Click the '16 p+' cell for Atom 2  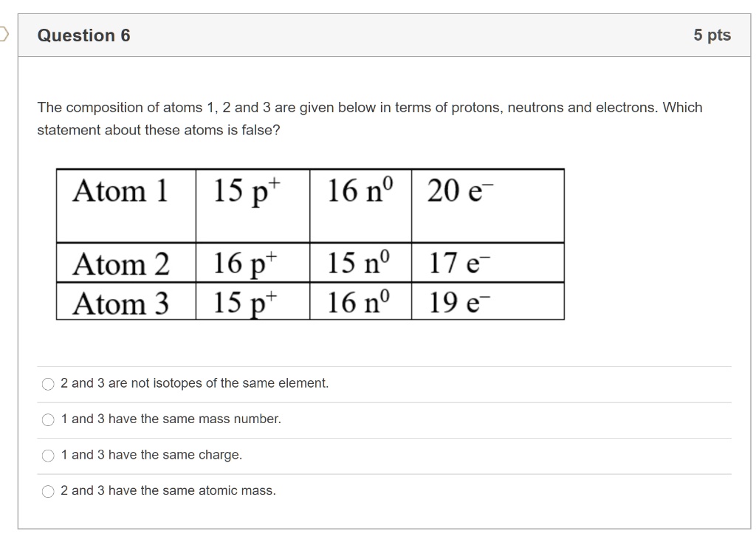click(x=251, y=264)
